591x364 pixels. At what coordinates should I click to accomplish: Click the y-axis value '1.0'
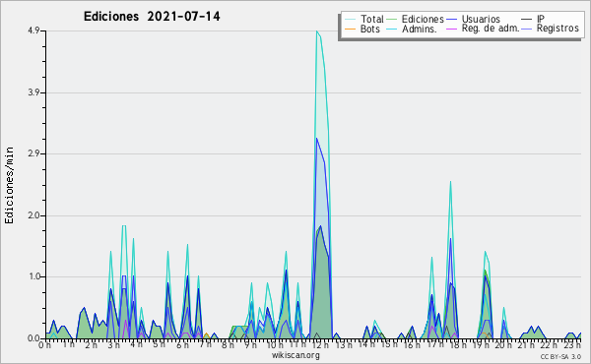33,276
